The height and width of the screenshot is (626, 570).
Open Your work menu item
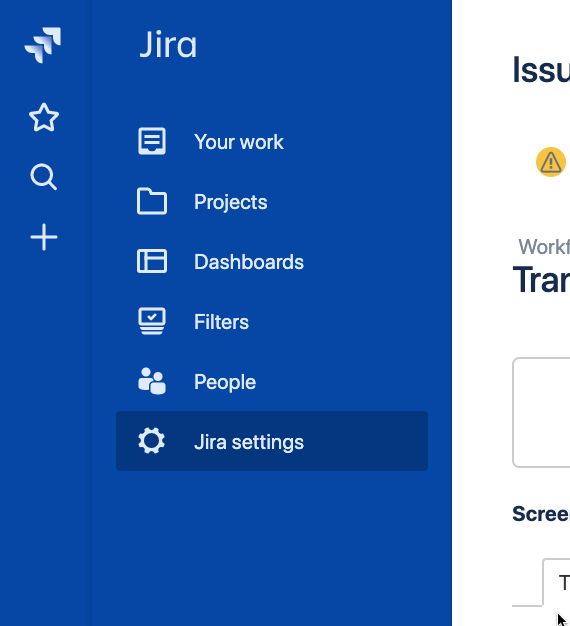pyautogui.click(x=272, y=141)
